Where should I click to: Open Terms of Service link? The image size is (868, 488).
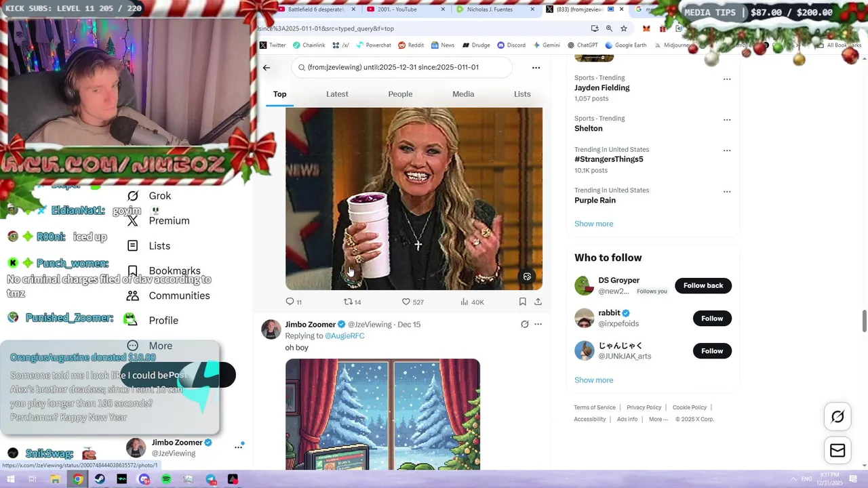(x=595, y=407)
